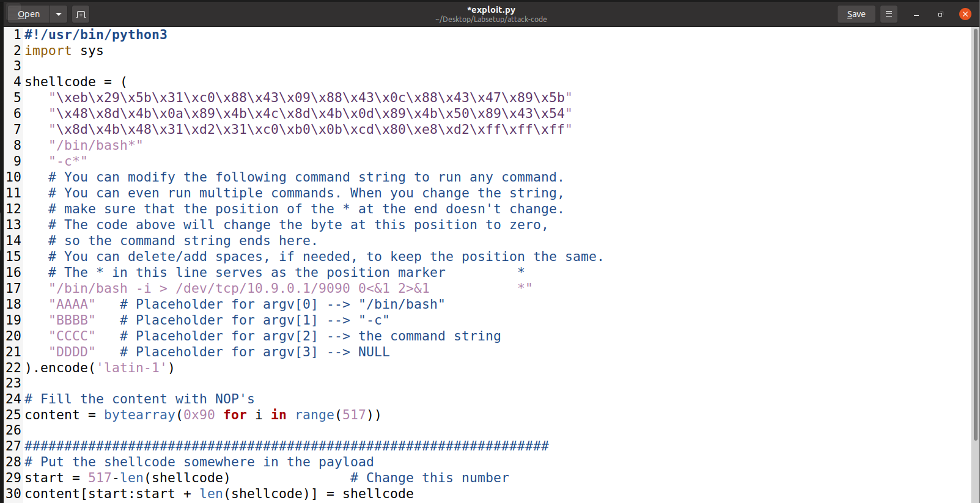Image resolution: width=980 pixels, height=503 pixels.
Task: Click the Open button in the header bar
Action: (x=29, y=13)
